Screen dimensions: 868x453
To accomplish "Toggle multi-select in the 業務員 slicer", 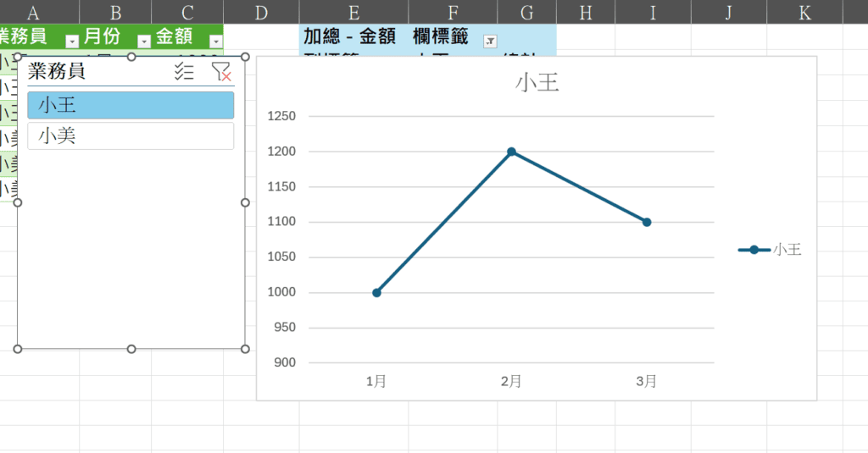I will pos(184,72).
